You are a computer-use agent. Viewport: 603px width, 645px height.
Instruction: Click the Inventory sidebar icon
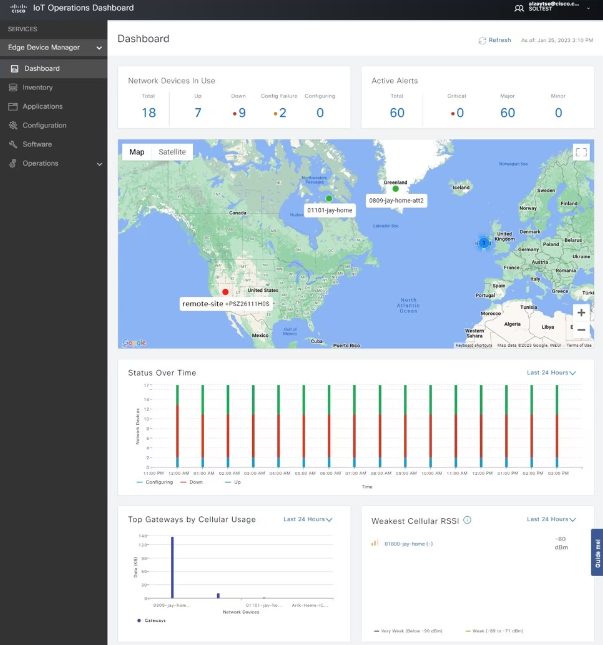(13, 87)
